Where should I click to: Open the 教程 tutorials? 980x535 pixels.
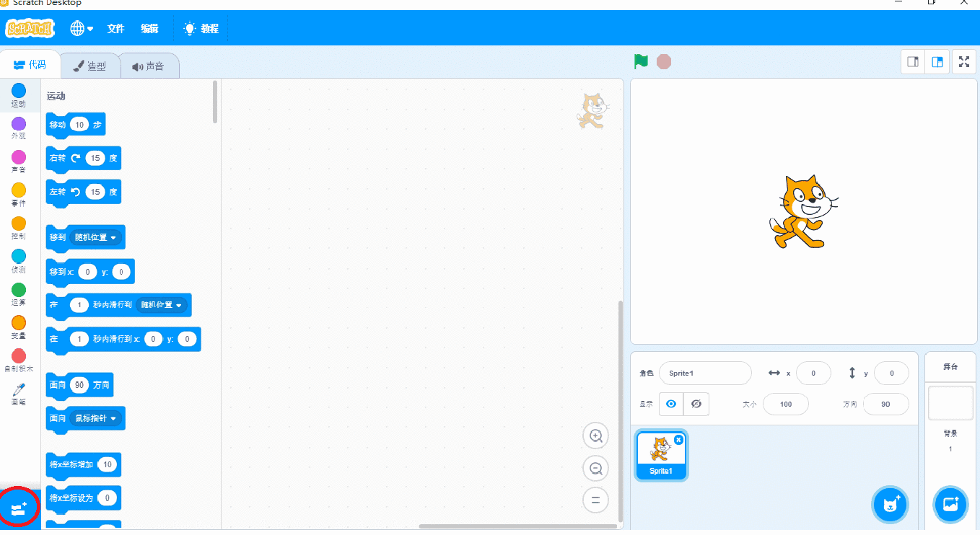tap(201, 28)
